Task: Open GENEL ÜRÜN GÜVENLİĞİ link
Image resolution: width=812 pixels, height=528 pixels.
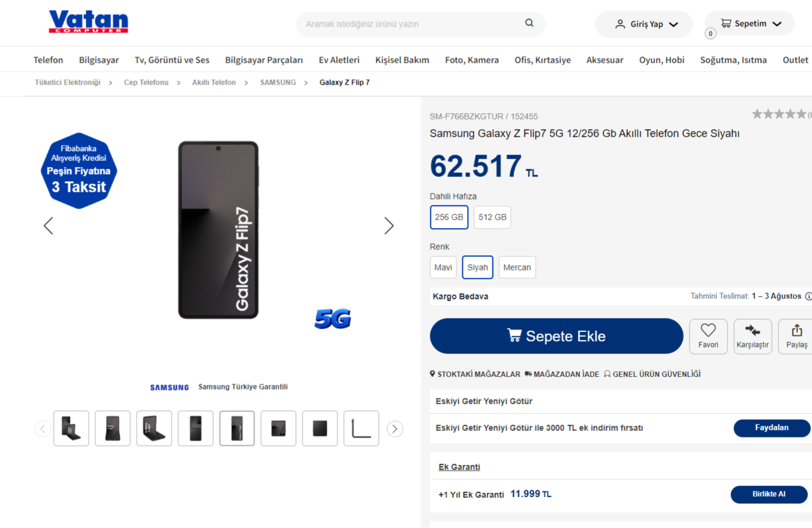Action: 652,374
